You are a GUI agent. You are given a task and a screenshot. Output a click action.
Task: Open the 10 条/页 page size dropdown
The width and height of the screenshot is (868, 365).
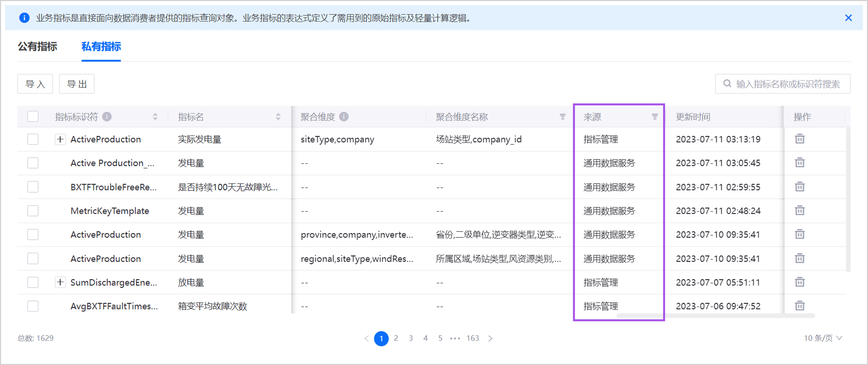tap(823, 338)
